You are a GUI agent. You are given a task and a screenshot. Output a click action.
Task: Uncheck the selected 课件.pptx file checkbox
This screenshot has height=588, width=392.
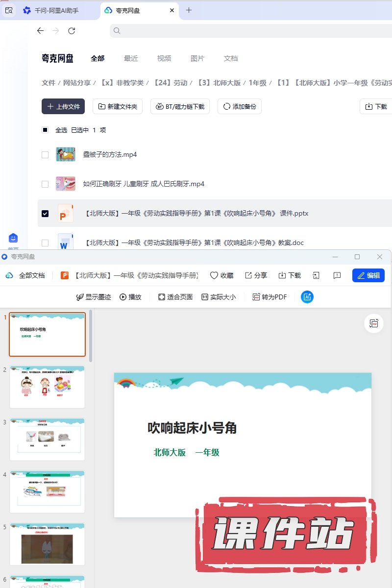pyautogui.click(x=45, y=214)
